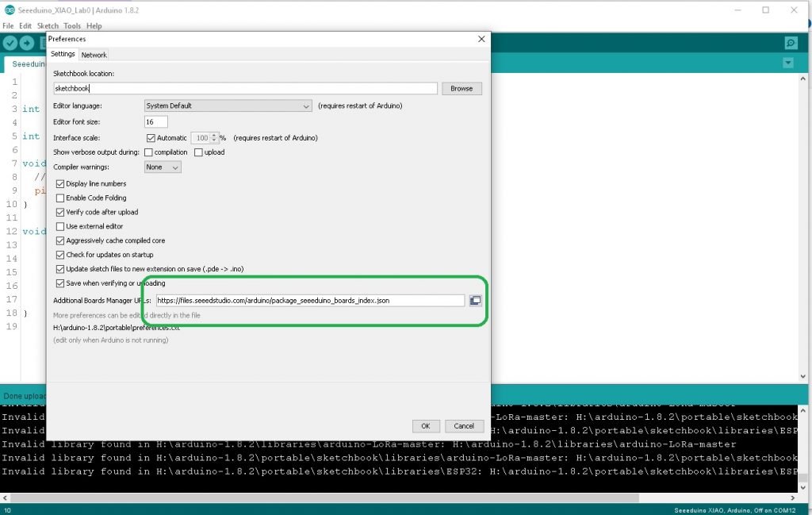Click the console vertical scrollbar down arrow
This screenshot has height=515, width=812.
pos(802,487)
